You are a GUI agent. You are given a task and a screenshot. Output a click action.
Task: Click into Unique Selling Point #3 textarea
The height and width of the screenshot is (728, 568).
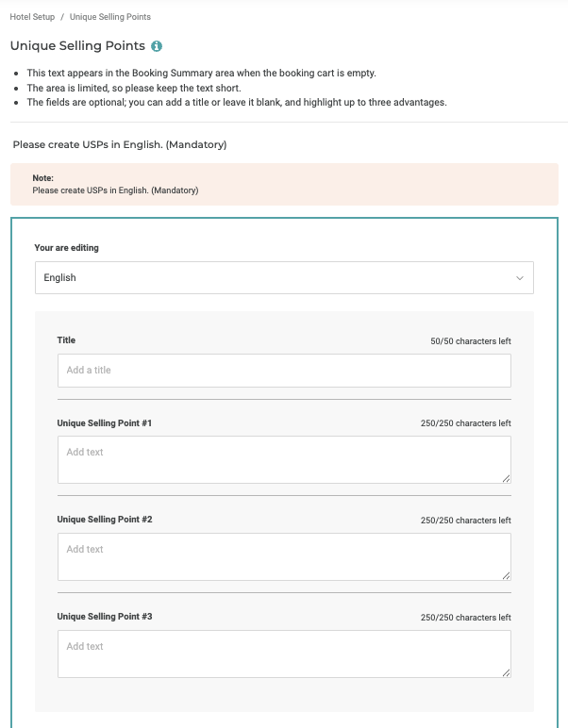coord(284,654)
